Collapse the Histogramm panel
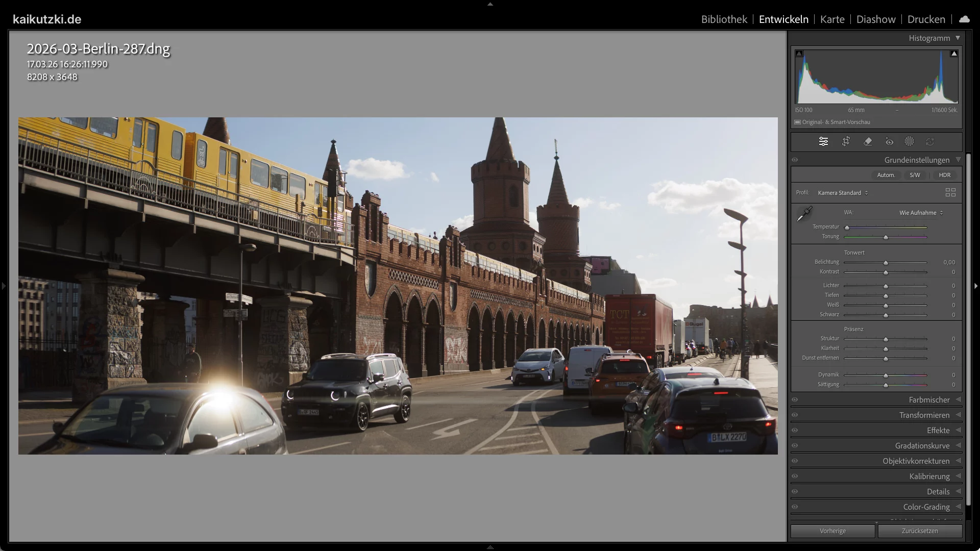The image size is (980, 551). point(958,38)
